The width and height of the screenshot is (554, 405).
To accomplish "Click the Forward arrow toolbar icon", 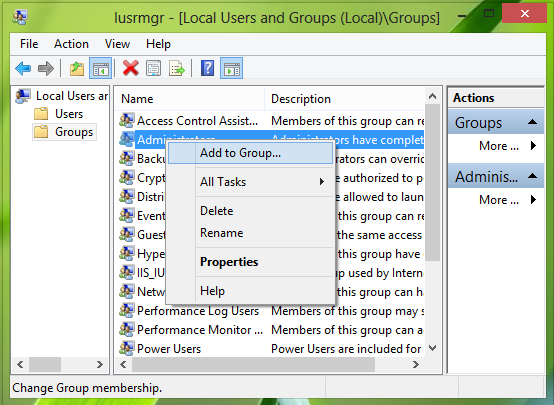I will 46,68.
